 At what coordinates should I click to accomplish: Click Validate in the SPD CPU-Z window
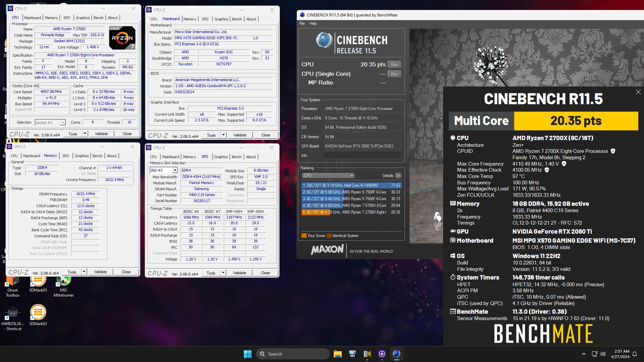point(239,273)
